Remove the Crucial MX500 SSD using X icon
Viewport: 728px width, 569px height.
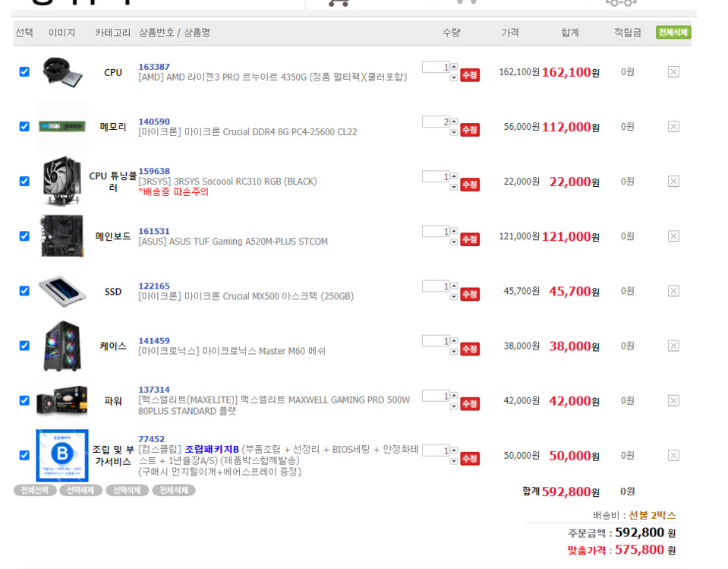[x=673, y=291]
